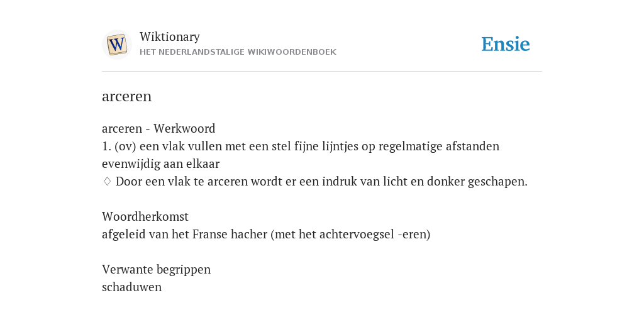Image resolution: width=644 pixels, height=322 pixels.
Task: Click the horizontal divider below the header
Action: click(x=322, y=72)
